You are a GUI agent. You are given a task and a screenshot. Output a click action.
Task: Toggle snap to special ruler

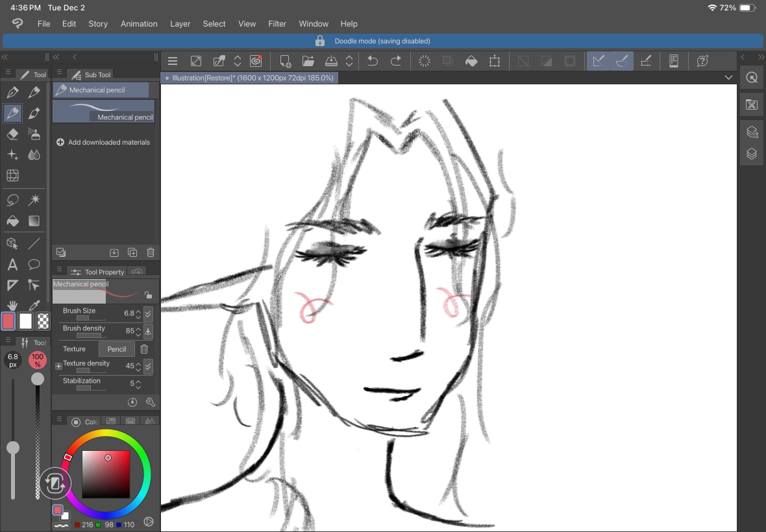point(622,61)
